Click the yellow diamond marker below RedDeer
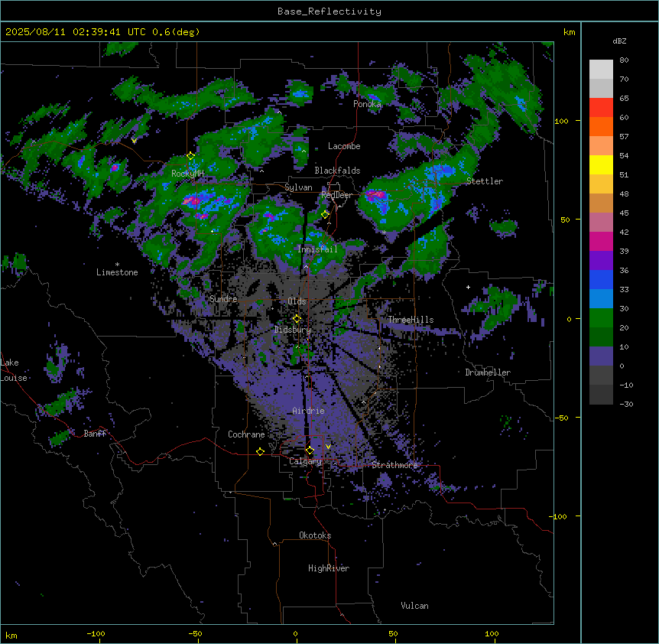Viewport: 659px width, 644px height. [x=325, y=215]
